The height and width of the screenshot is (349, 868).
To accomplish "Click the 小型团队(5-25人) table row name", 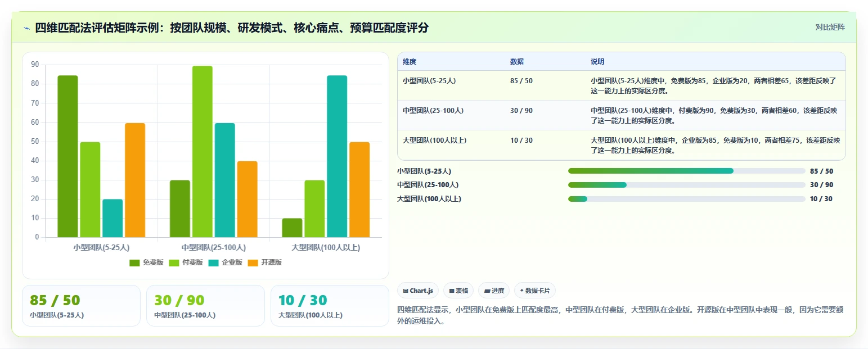I will coord(429,81).
